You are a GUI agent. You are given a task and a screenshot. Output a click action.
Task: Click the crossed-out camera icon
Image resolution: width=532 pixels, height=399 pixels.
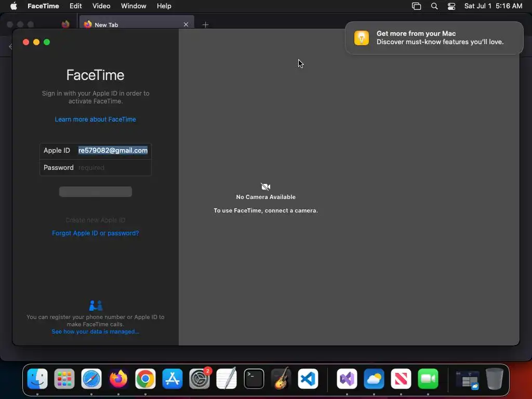click(265, 187)
